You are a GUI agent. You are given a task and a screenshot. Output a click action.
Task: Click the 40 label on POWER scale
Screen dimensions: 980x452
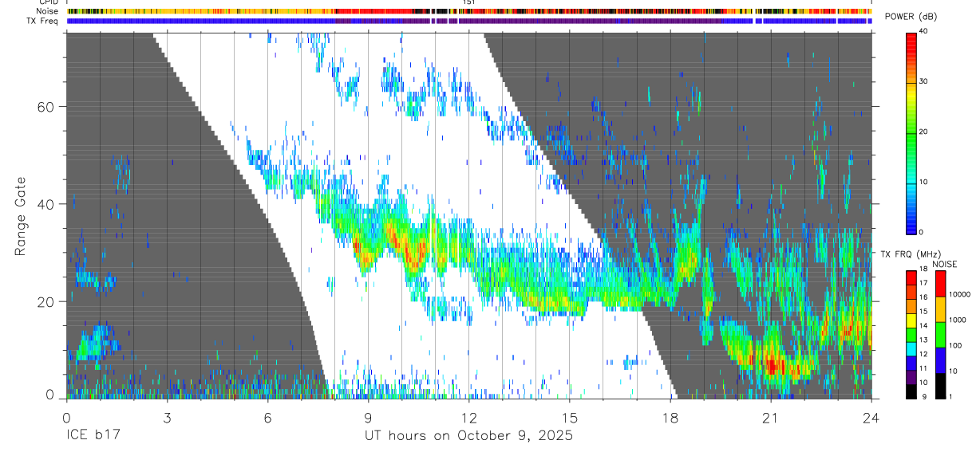click(x=924, y=32)
